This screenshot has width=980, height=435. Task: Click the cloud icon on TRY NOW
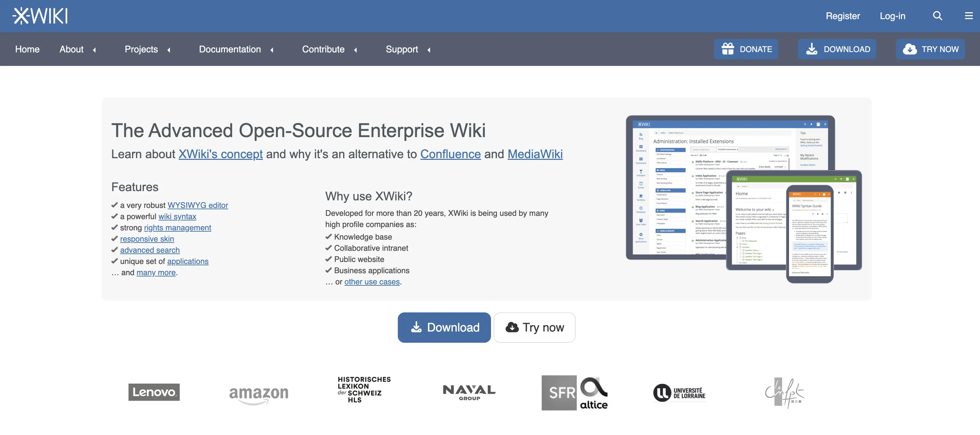pyautogui.click(x=910, y=49)
